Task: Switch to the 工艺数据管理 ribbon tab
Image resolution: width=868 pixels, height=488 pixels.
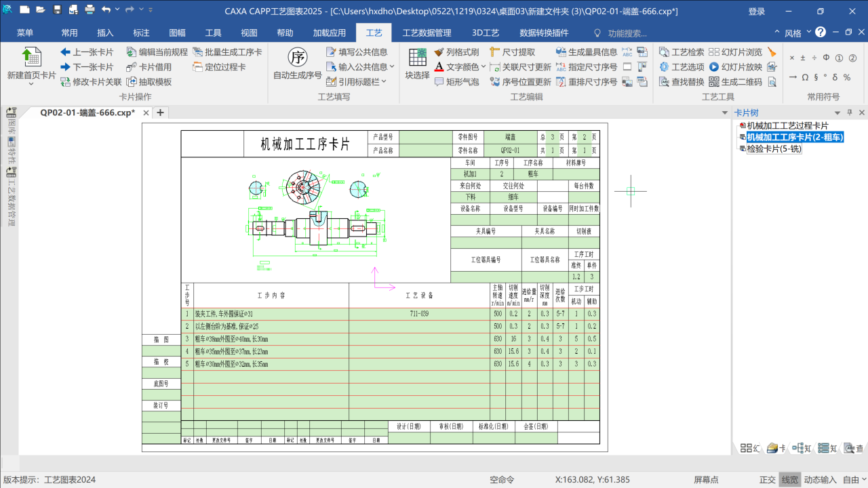Action: [x=427, y=33]
